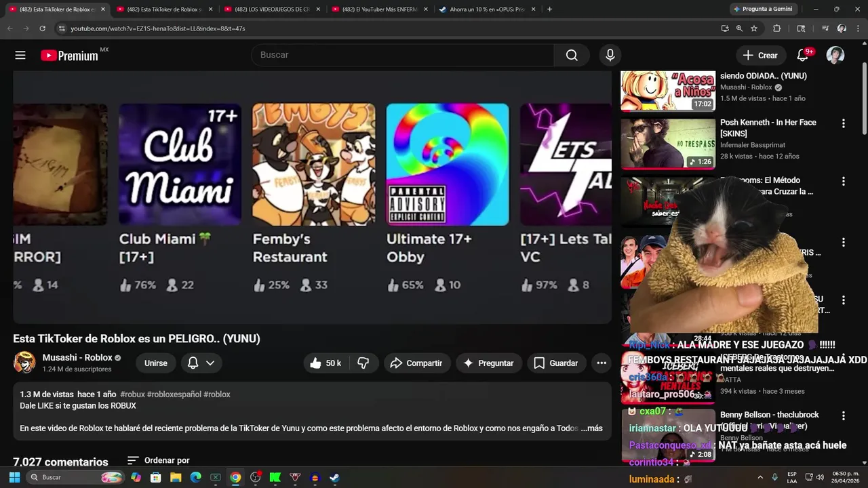Click the Crear button
This screenshot has height=488, width=868.
coord(760,56)
